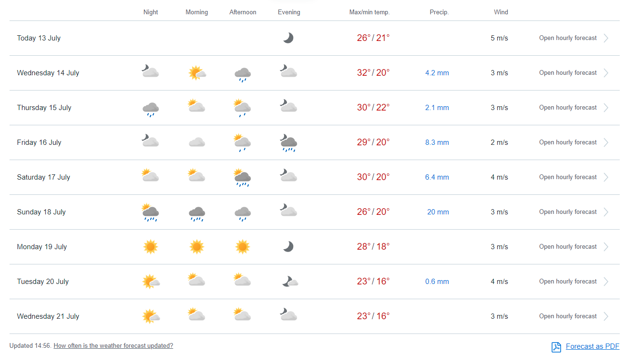Download the Forecast as PDF

(x=592, y=346)
